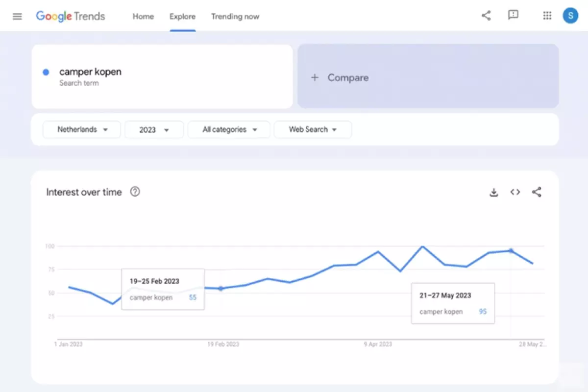Switch to Trending now tab
This screenshot has width=588, height=392.
tap(235, 17)
